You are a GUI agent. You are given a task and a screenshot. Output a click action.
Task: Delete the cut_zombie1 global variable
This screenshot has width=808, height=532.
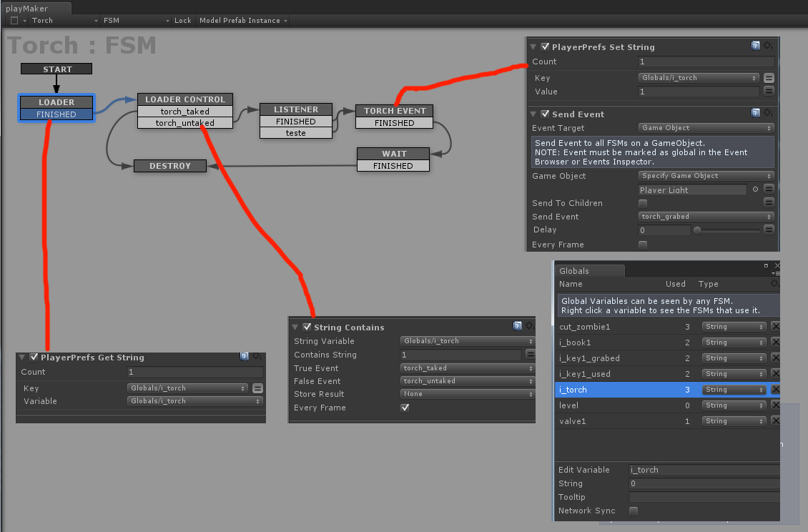pyautogui.click(x=776, y=326)
